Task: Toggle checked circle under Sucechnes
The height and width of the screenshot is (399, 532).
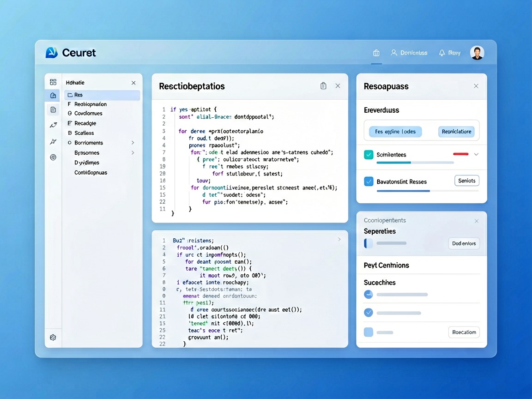Action: click(369, 313)
